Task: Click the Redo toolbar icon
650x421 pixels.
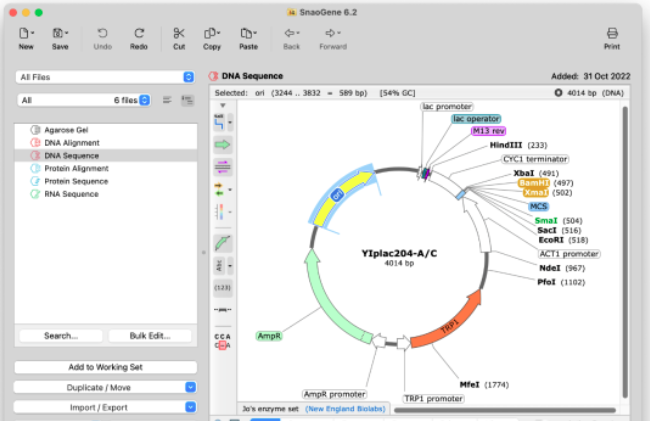Action: point(139,33)
